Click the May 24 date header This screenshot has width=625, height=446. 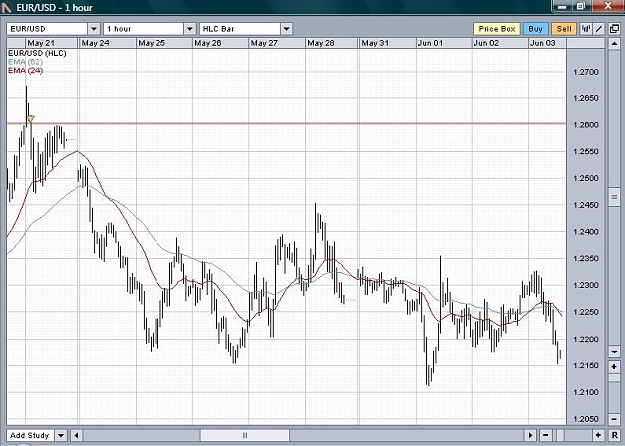pyautogui.click(x=107, y=43)
